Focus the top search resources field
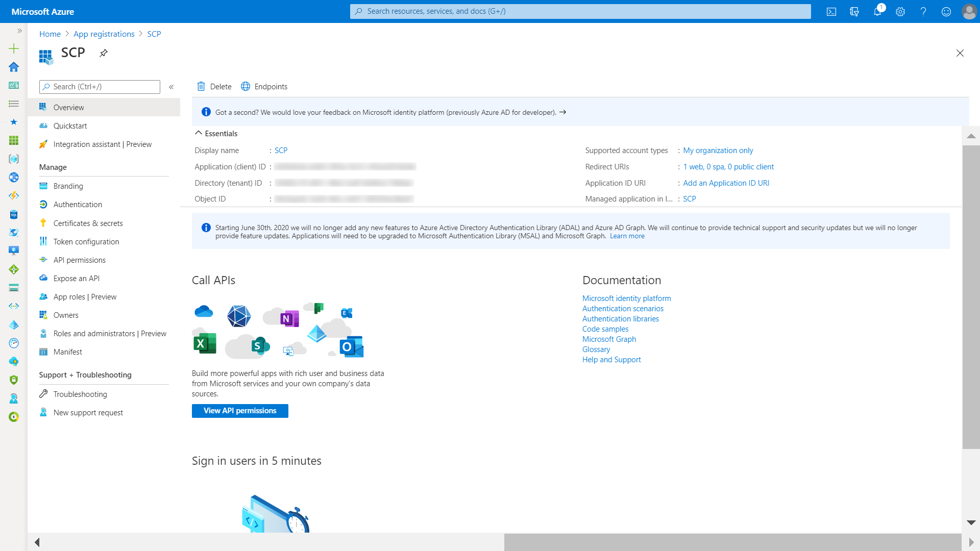Screen dimensions: 980x551 [580, 11]
